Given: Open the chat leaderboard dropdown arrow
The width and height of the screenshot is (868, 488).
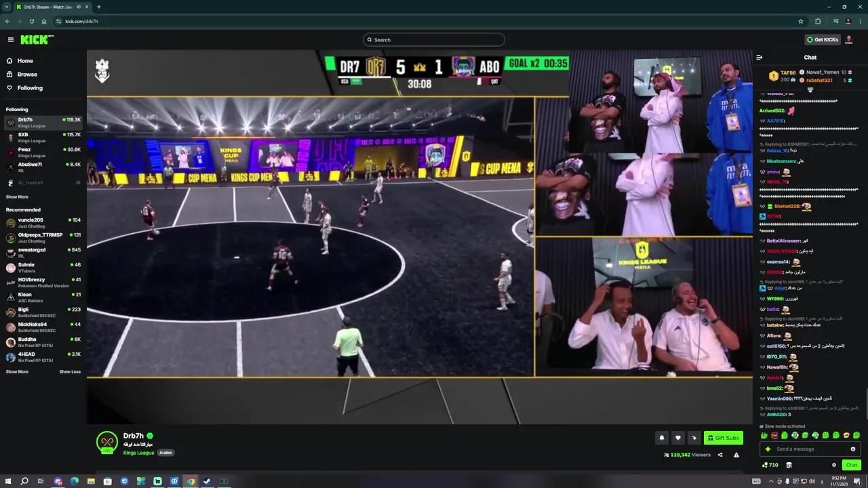Looking at the screenshot, I should [x=810, y=90].
